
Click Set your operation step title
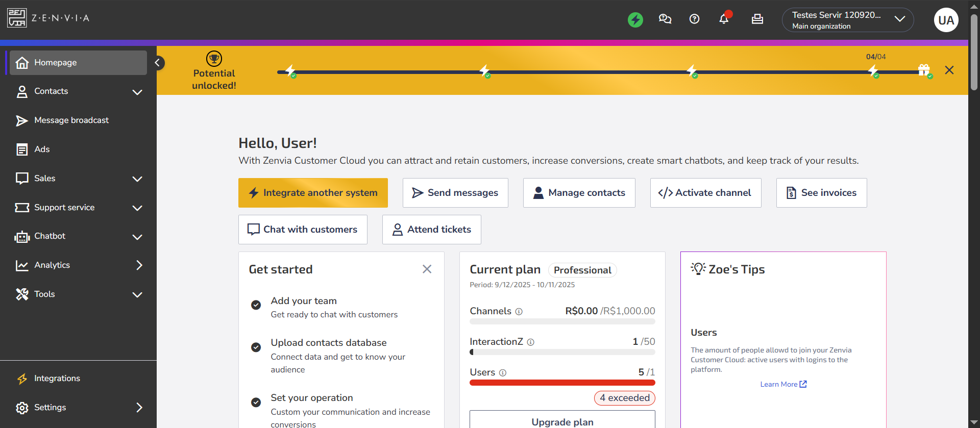point(312,398)
